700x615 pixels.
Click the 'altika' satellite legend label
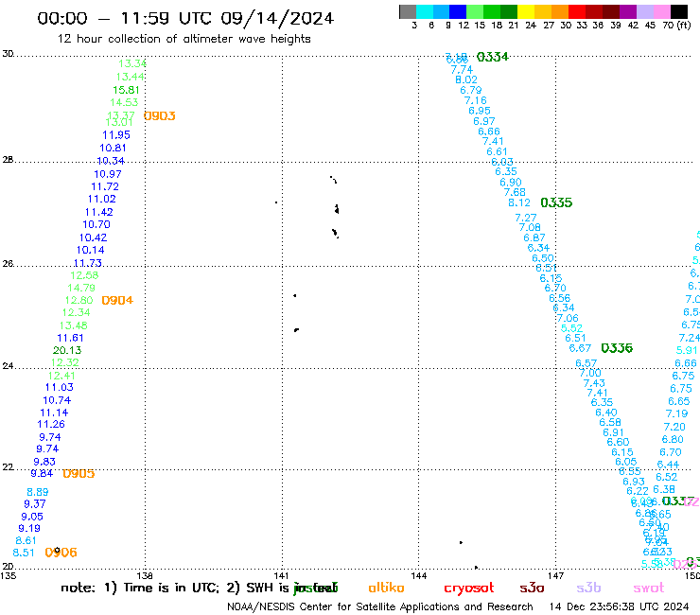click(x=387, y=588)
